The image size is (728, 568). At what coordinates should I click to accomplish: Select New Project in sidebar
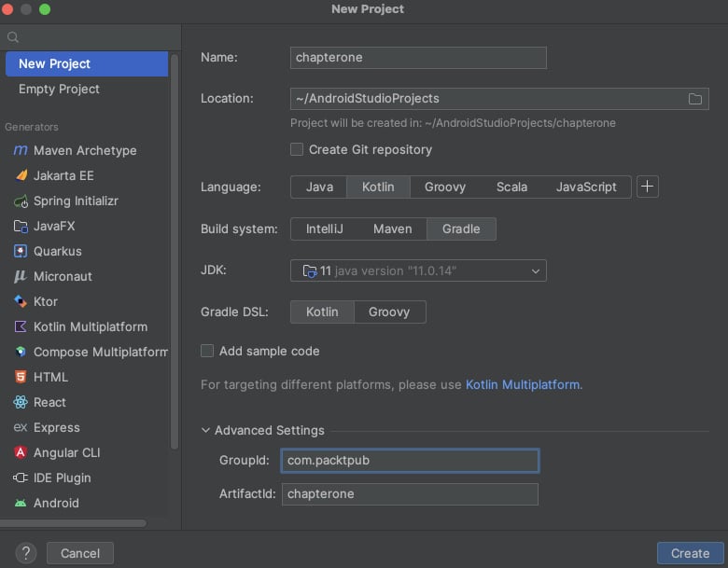click(x=87, y=63)
